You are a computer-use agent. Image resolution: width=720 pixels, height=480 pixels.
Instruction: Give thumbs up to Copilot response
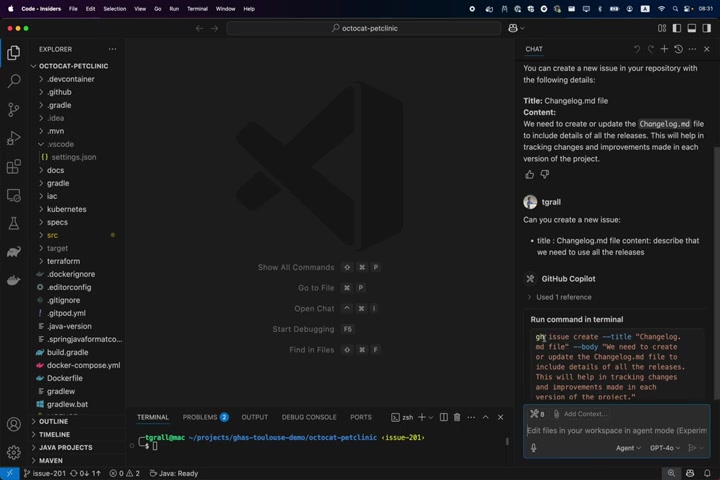(x=529, y=174)
